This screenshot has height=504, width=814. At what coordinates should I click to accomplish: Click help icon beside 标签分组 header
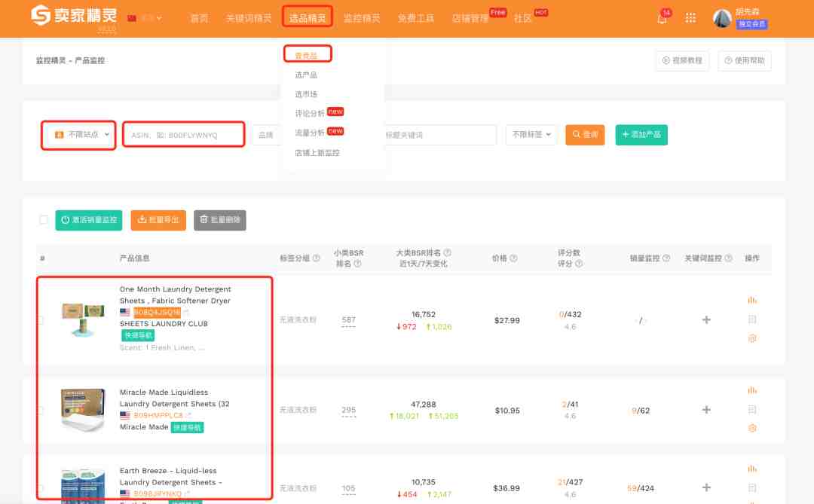click(316, 258)
